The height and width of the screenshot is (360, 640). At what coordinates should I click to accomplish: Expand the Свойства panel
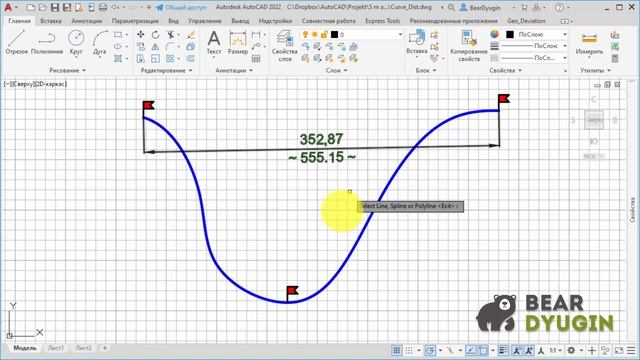506,70
